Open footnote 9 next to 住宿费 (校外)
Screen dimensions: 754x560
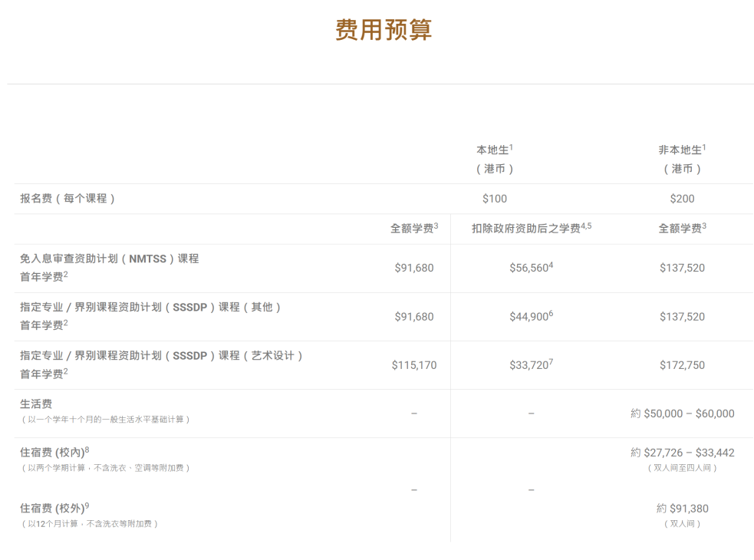pyautogui.click(x=87, y=505)
